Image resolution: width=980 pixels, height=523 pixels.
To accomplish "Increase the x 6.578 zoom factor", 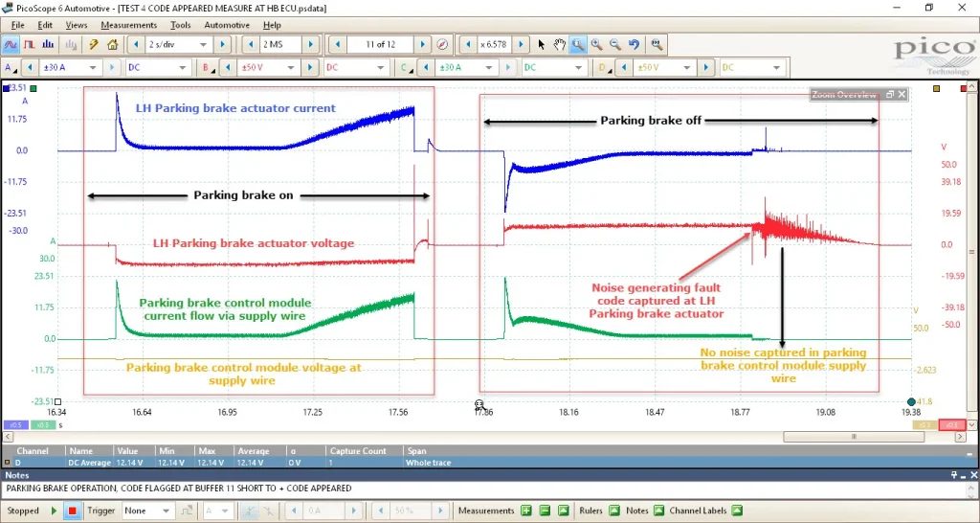I will (521, 44).
